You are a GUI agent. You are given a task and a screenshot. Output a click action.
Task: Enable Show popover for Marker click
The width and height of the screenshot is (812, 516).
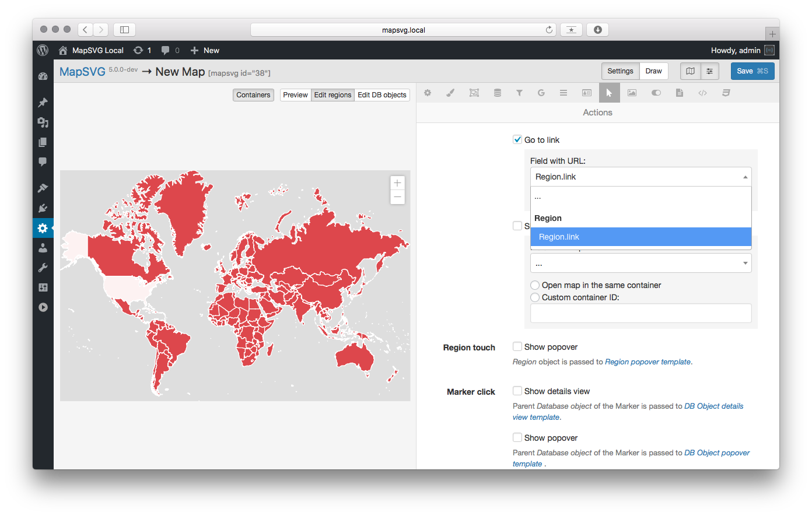pyautogui.click(x=517, y=437)
